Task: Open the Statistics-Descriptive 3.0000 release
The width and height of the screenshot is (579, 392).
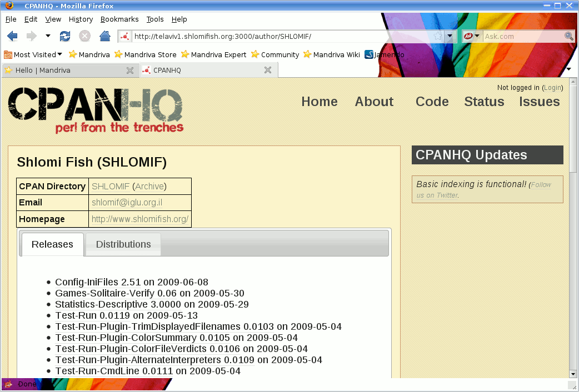Action: (118, 304)
